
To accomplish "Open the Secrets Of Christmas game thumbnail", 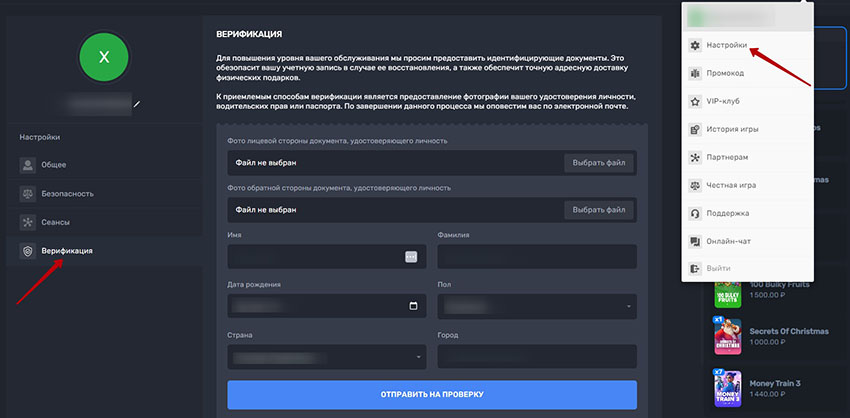I will pyautogui.click(x=727, y=336).
